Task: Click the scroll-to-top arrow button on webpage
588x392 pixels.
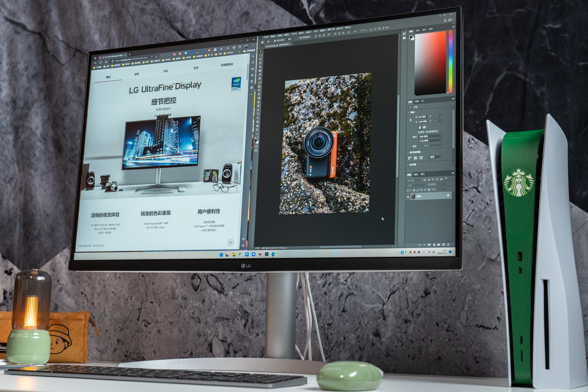Action: tap(231, 242)
